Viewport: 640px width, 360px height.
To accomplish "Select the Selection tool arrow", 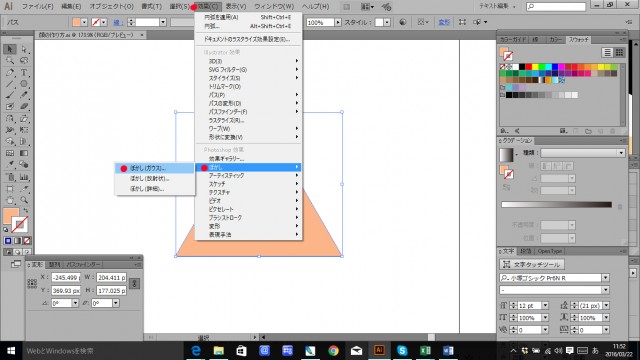I will (x=10, y=49).
